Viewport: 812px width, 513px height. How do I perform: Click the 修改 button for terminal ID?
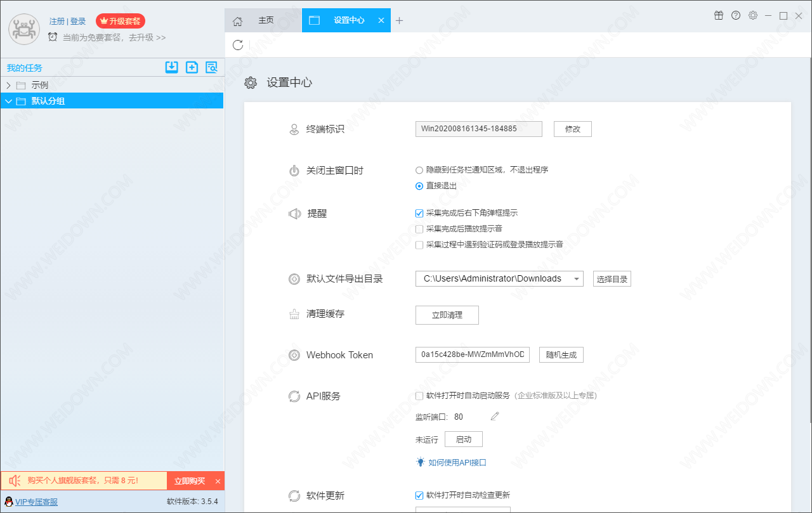(x=573, y=129)
